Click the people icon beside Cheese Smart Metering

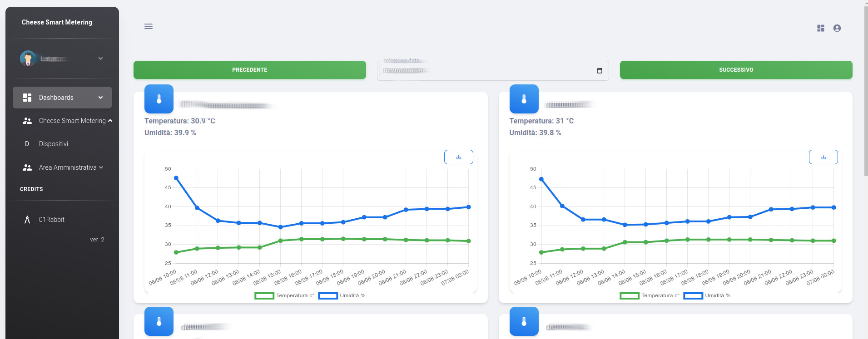pyautogui.click(x=27, y=121)
